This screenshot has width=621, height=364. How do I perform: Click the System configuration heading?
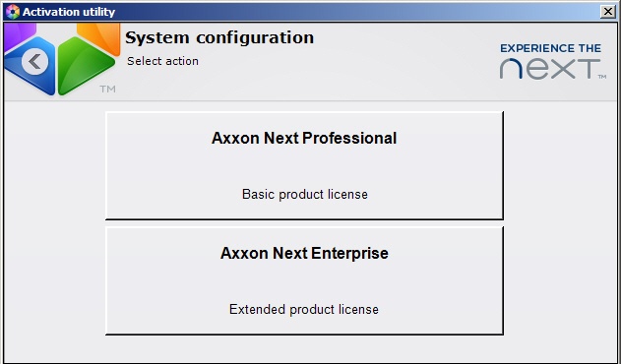point(219,38)
